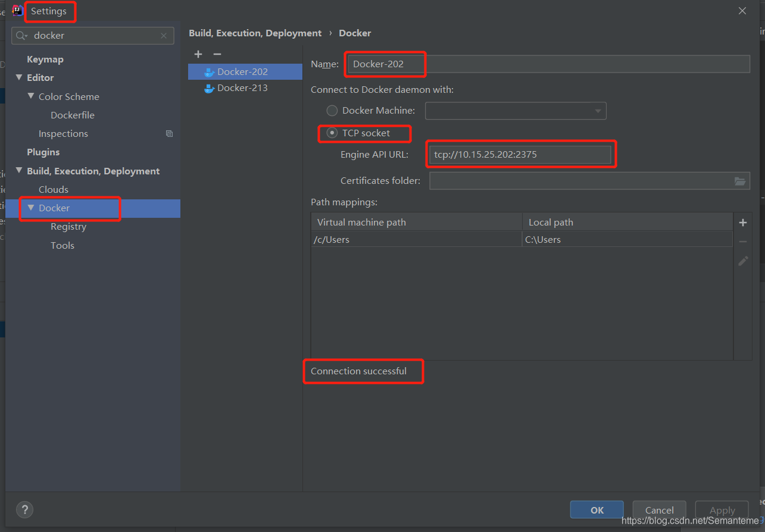Click the Inspections project-level settings icon
Image resolution: width=765 pixels, height=532 pixels.
pyautogui.click(x=169, y=134)
